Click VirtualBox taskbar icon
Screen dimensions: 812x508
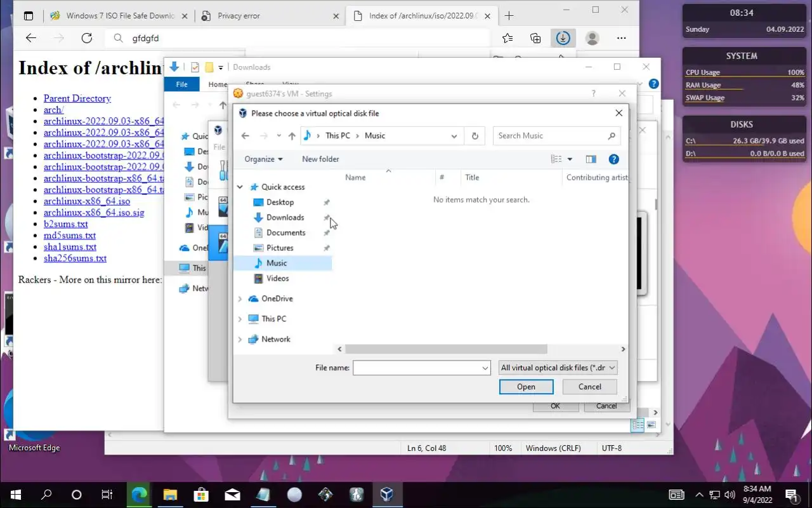click(387, 495)
